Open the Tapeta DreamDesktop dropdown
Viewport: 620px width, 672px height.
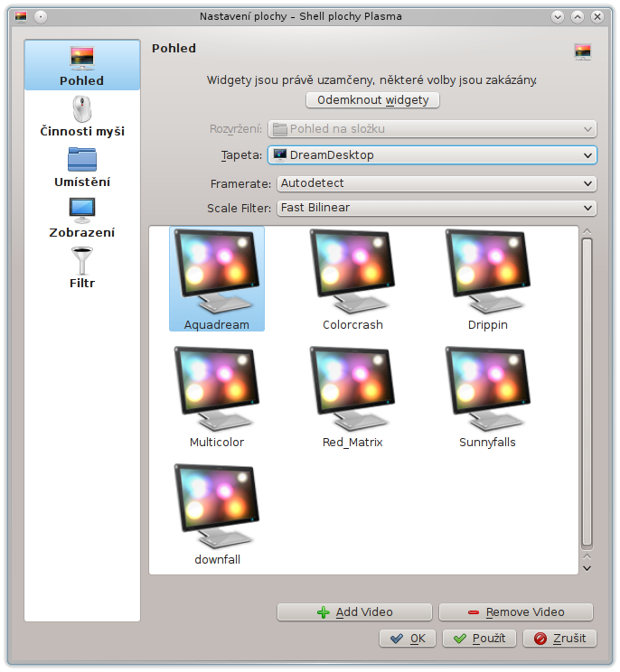(x=432, y=155)
